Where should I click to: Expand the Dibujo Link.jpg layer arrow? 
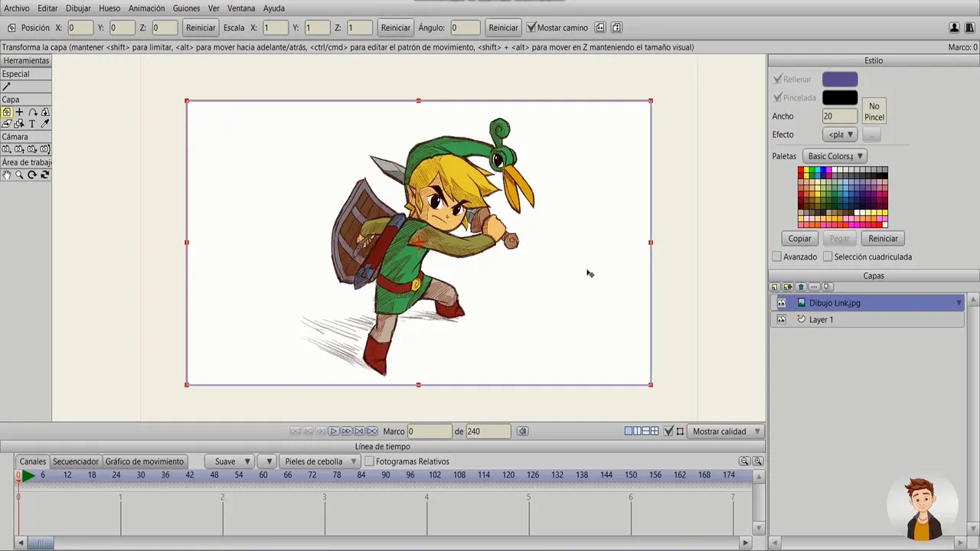coord(959,303)
